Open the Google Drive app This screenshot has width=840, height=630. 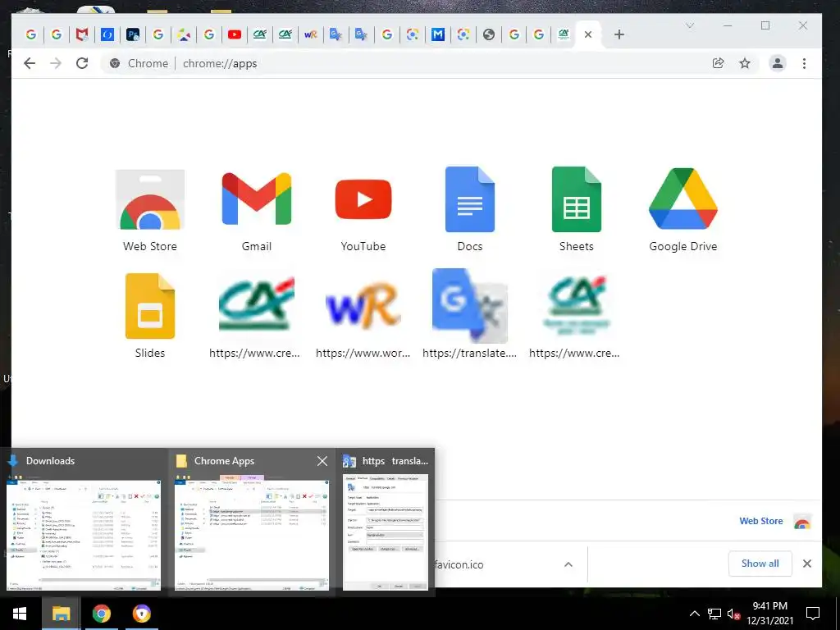pyautogui.click(x=683, y=210)
